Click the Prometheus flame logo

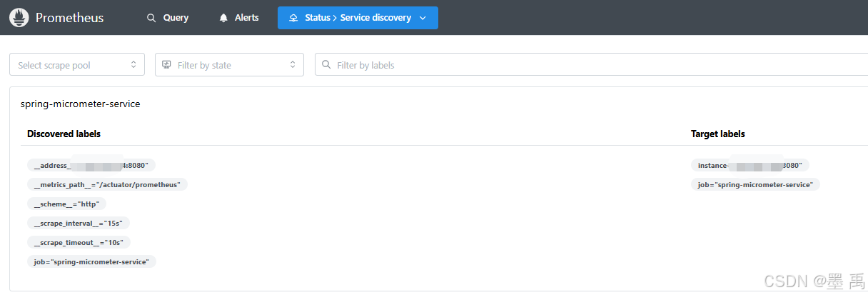[x=19, y=18]
